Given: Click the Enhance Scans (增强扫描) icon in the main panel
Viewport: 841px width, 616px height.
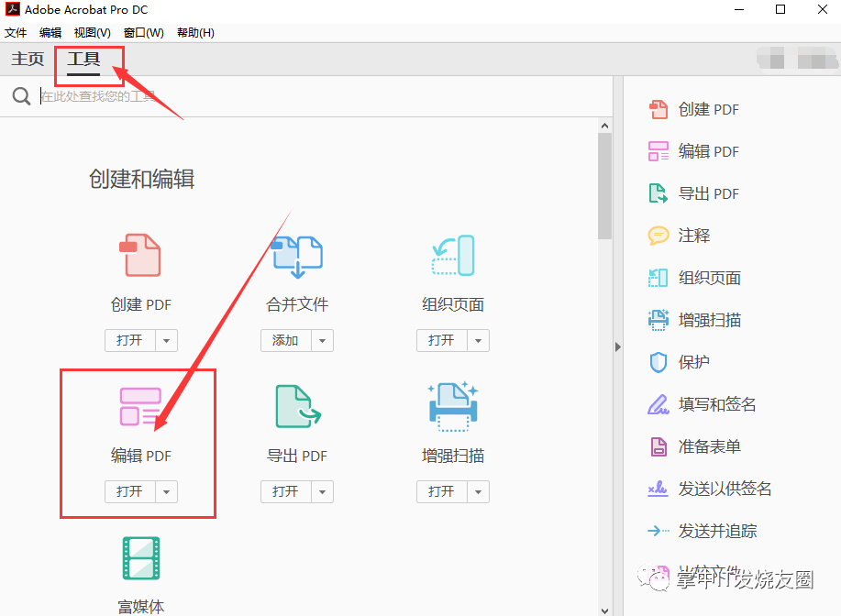Looking at the screenshot, I should 452,407.
